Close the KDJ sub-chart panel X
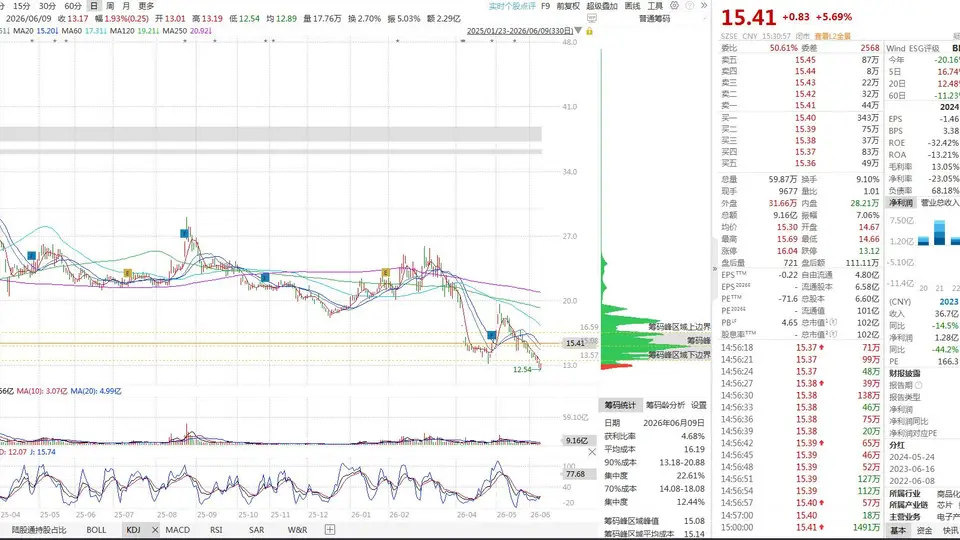 pyautogui.click(x=592, y=452)
